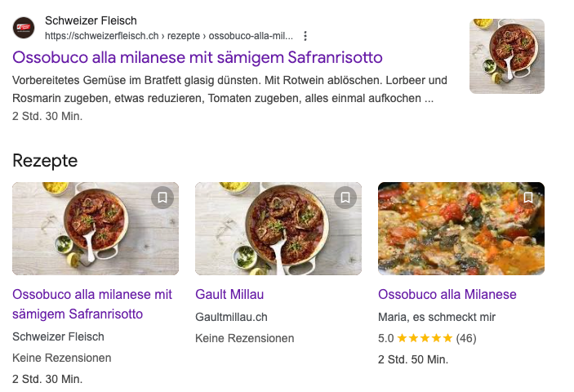Click the Rezepte section heading
Image resolution: width=574 pixels, height=392 pixels.
45,160
